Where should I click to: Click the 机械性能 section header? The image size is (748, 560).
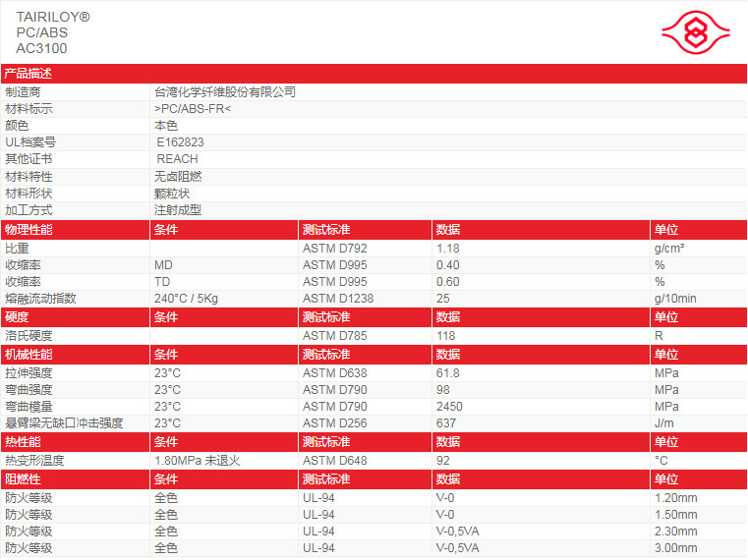29,354
